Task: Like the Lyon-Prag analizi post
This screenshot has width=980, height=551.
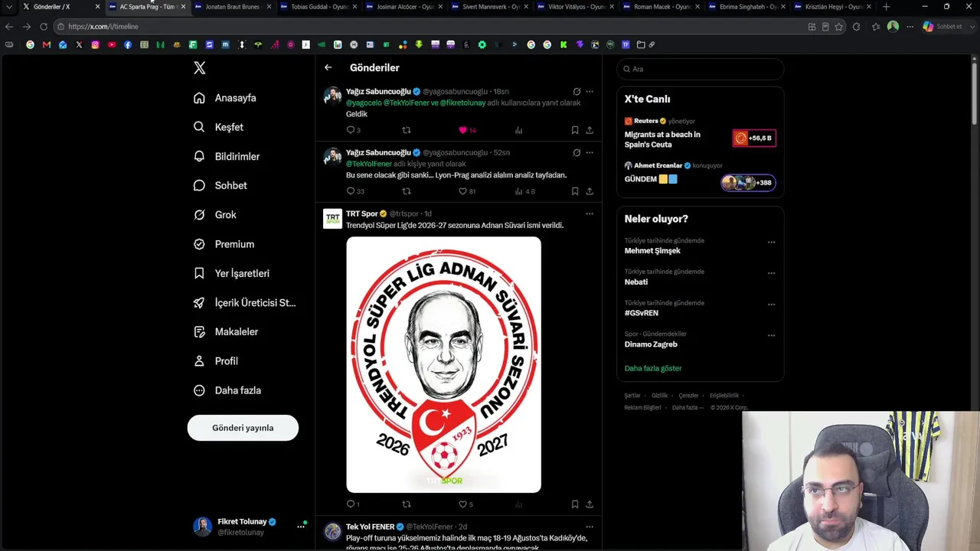Action: 467,191
